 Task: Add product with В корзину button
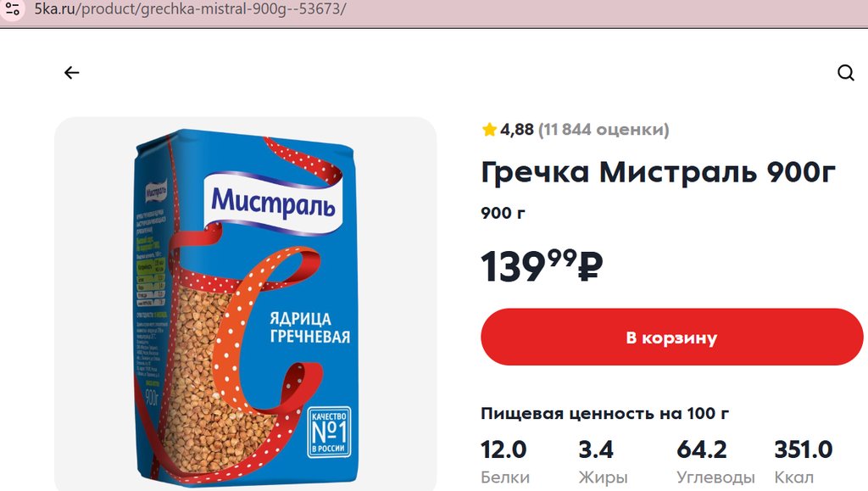point(671,338)
